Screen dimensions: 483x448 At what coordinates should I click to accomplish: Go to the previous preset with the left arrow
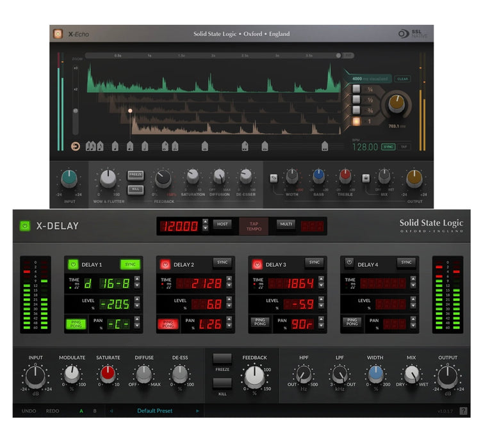[x=111, y=411]
